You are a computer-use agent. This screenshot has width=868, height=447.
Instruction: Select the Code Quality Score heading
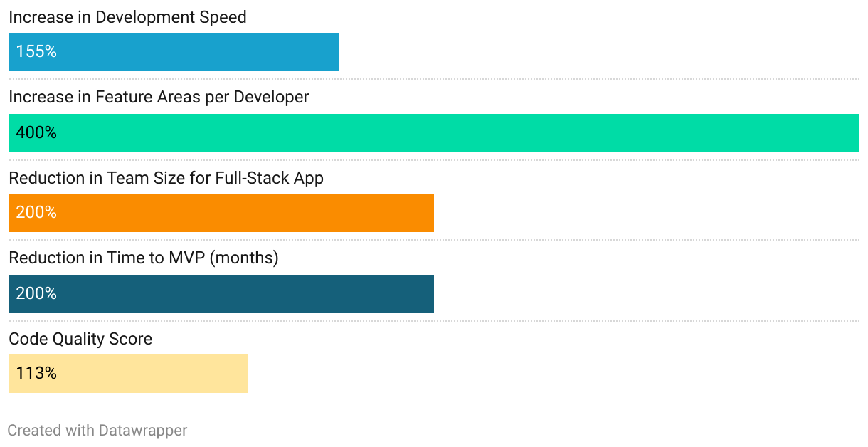[80, 339]
